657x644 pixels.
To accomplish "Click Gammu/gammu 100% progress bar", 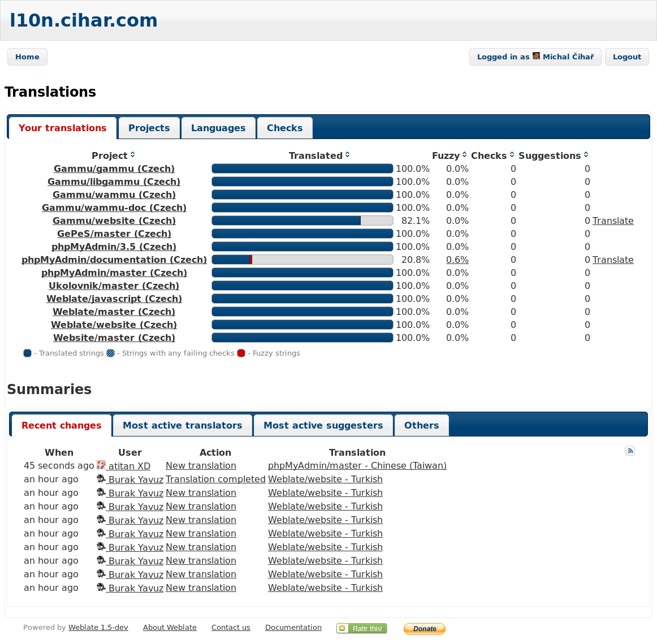I will [302, 168].
